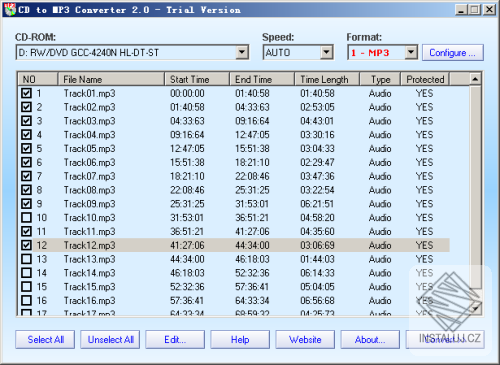Image resolution: width=500 pixels, height=365 pixels.
Task: Click the Select All button
Action: [45, 340]
